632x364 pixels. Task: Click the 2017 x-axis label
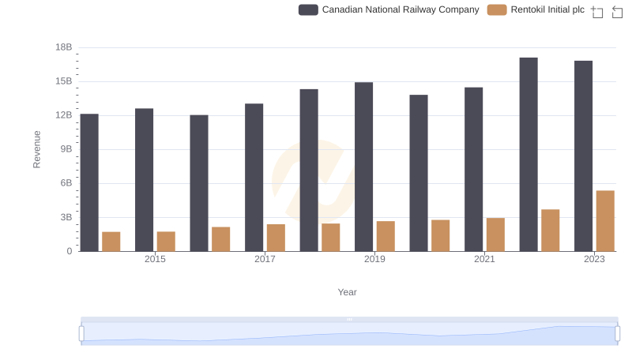pos(265,259)
